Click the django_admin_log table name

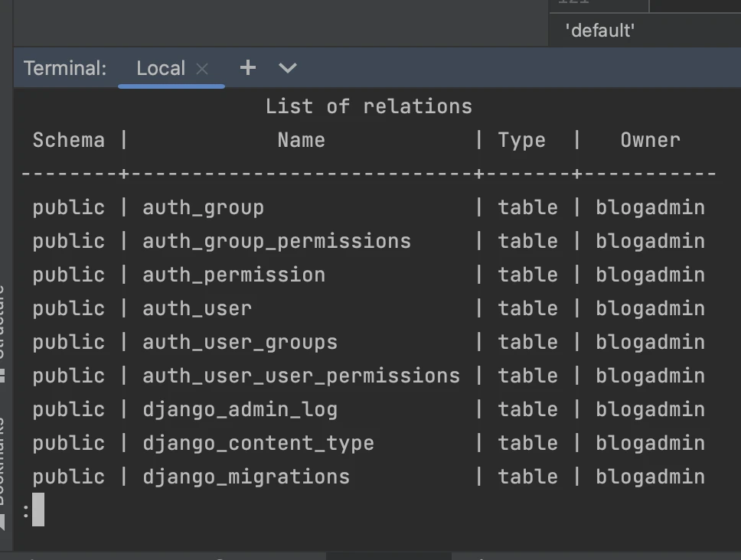click(x=240, y=409)
